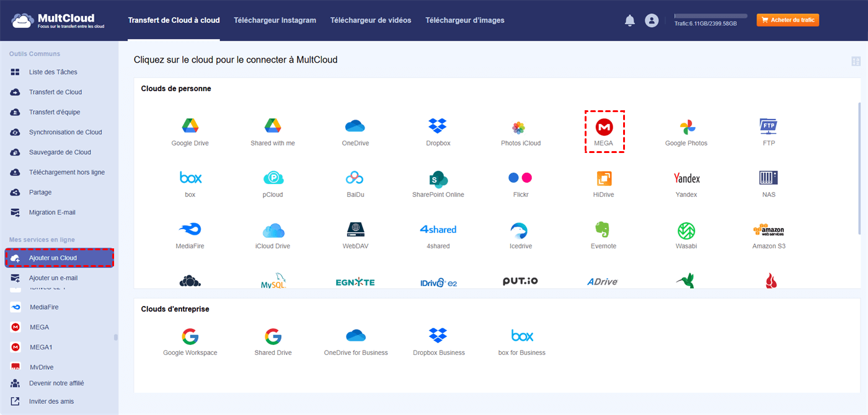Screen dimensions: 868x415
Task: Click Inviter des amis link
Action: coord(51,401)
